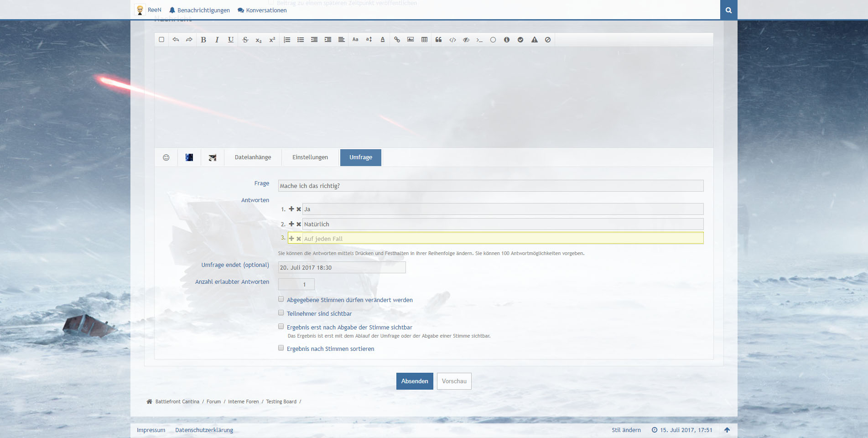Insert a quote block
Screen dimensions: 868x438
click(x=439, y=40)
